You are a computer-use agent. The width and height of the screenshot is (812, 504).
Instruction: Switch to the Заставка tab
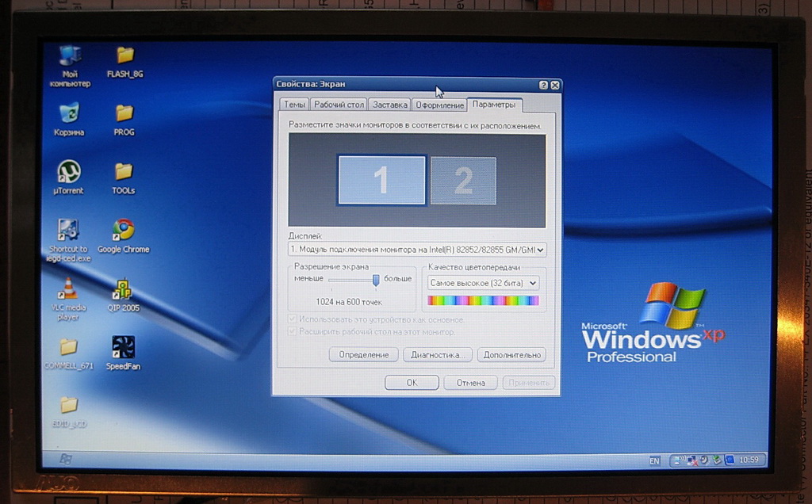[x=389, y=105]
